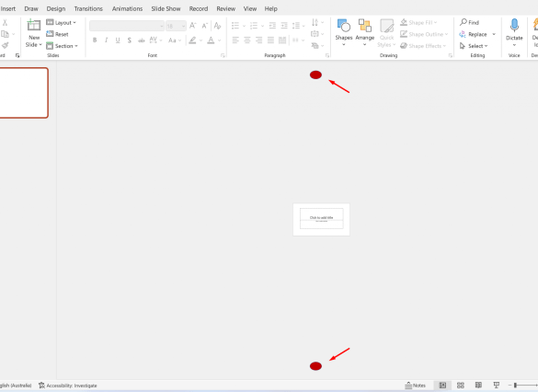Viewport: 538px width, 392px height.
Task: Switch to the Animations tab
Action: [127, 8]
